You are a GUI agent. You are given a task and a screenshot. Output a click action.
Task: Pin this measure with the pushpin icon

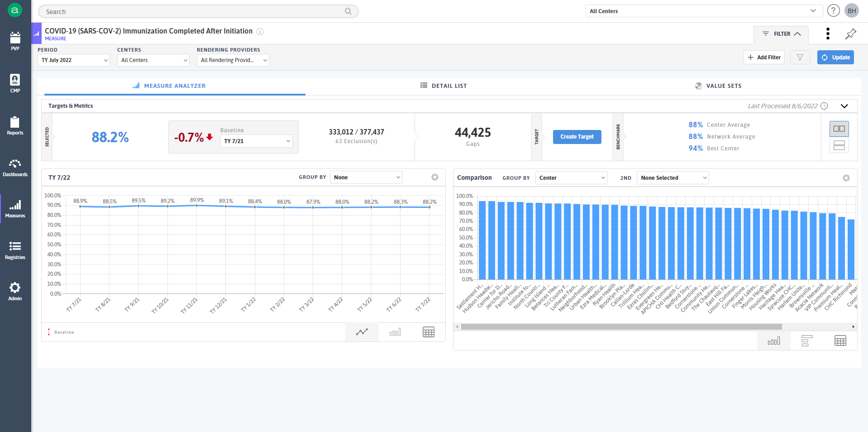tap(851, 34)
